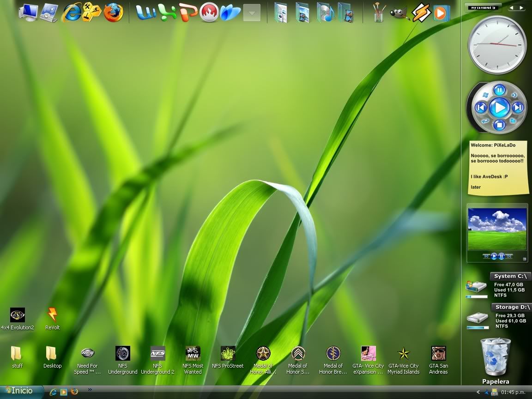Viewport: 532px width, 399px height.
Task: Open 4x4 Evolution2 game shortcut
Action: [x=18, y=315]
